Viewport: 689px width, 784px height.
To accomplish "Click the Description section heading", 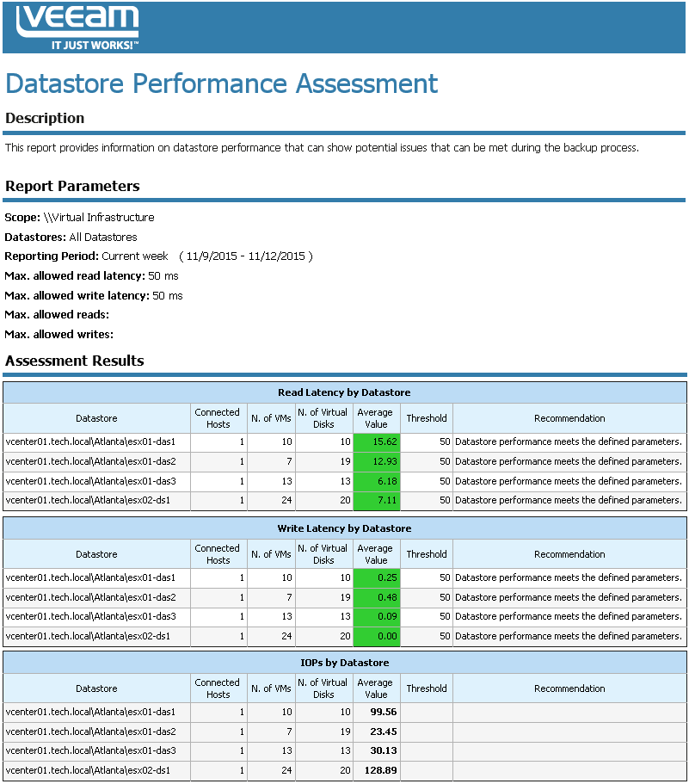I will (x=45, y=119).
